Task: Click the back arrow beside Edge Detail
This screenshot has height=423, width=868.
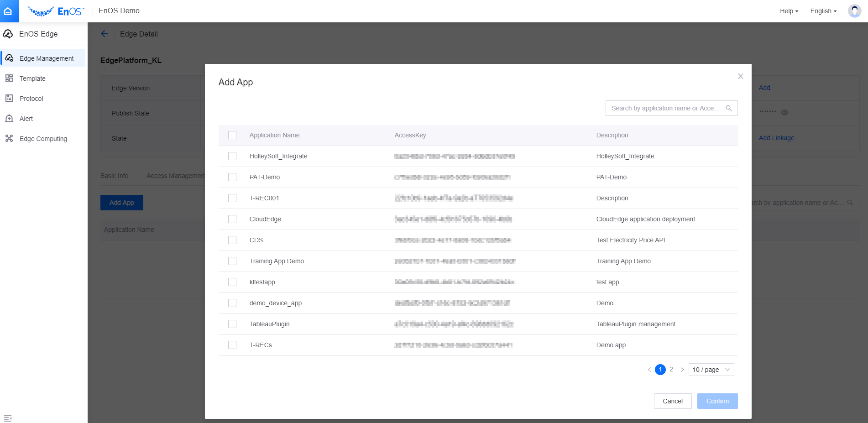Action: [x=105, y=34]
